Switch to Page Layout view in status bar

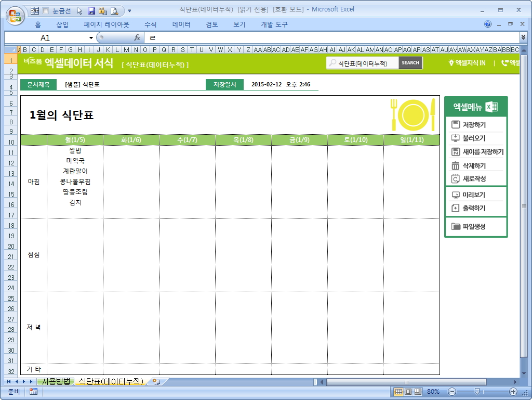tap(408, 392)
